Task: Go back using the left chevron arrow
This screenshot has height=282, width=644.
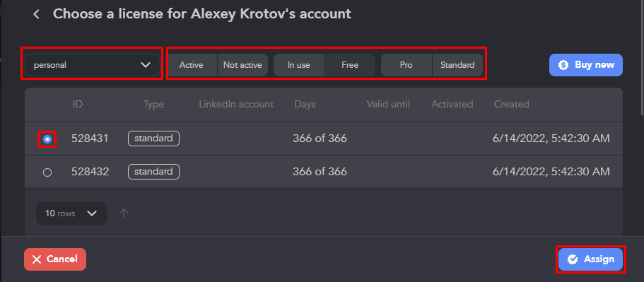Action: 37,14
